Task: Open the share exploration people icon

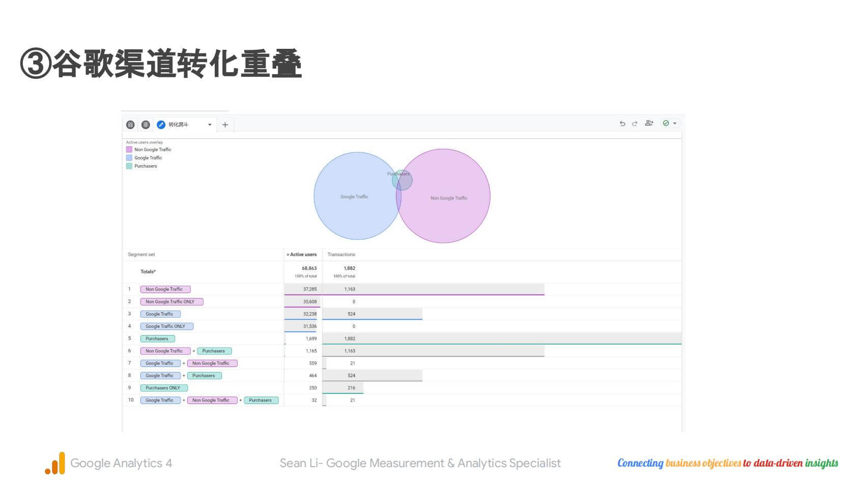Action: (649, 123)
